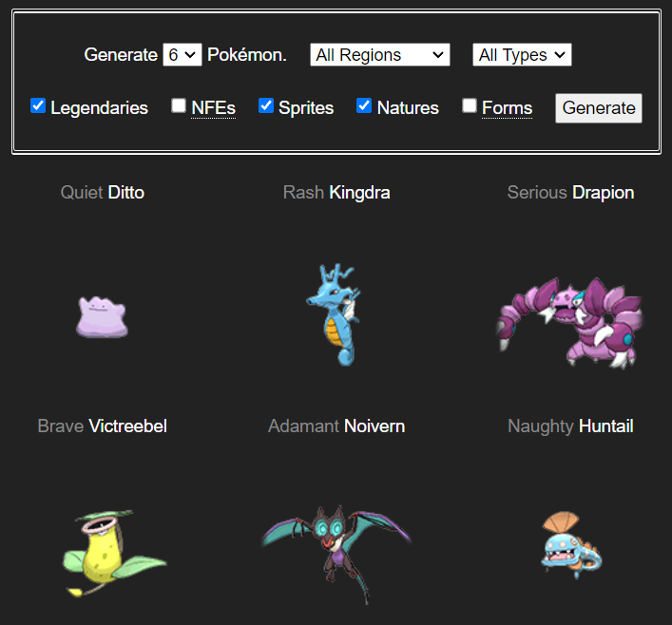Open the Pokémon count dropdown showing 6
The height and width of the screenshot is (625, 672).
182,55
